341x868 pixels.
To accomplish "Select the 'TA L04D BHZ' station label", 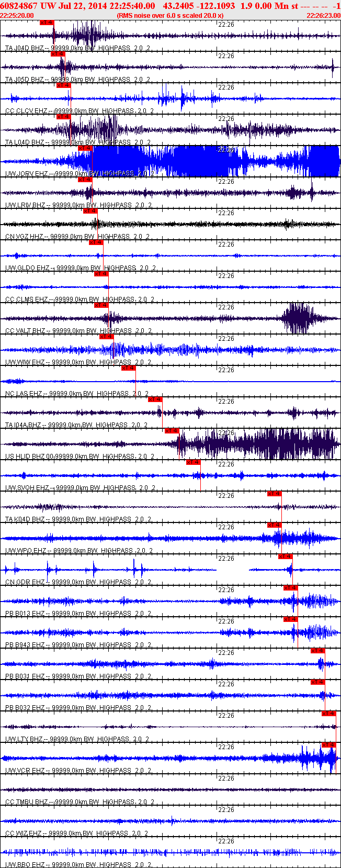I will 25,142.
